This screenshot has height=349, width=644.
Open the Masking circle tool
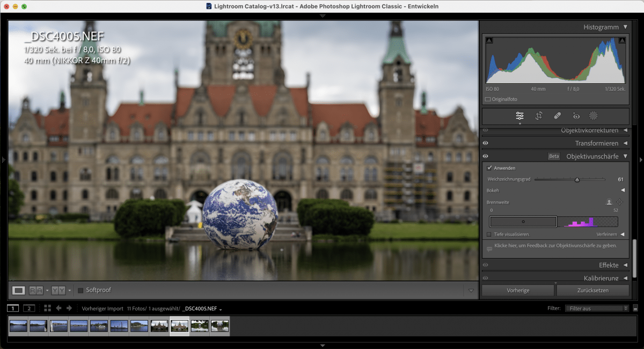click(594, 116)
